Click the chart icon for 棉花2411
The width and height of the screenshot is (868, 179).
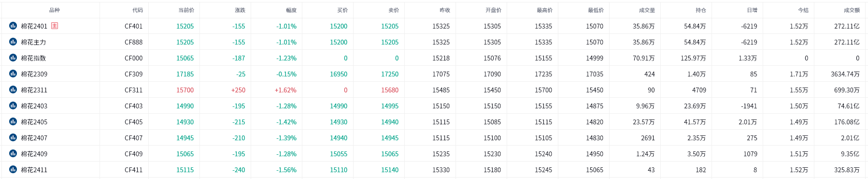coord(13,169)
